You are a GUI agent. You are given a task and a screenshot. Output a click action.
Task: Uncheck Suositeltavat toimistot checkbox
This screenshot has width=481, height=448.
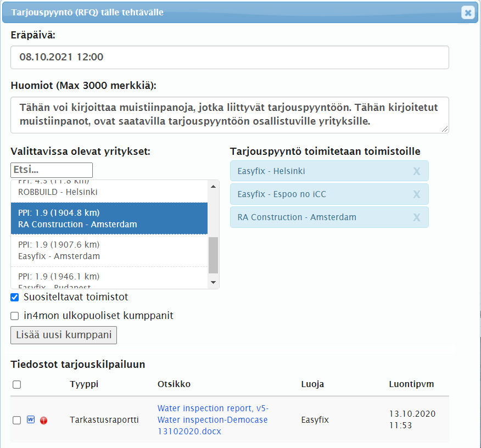point(15,297)
